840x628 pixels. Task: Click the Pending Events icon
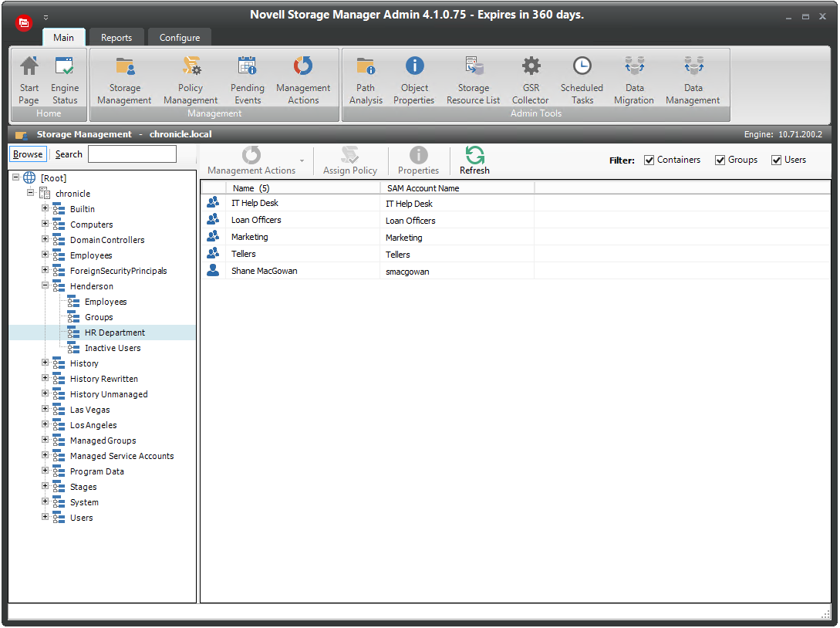247,80
